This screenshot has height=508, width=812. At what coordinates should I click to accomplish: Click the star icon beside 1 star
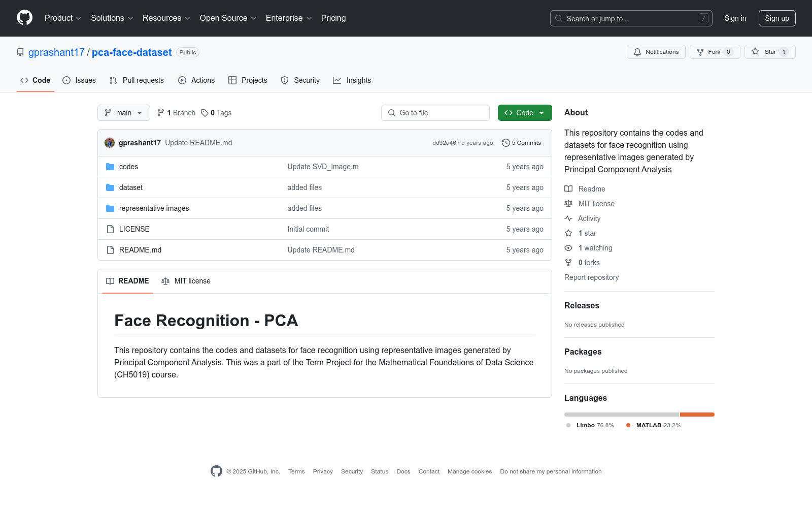click(x=568, y=233)
